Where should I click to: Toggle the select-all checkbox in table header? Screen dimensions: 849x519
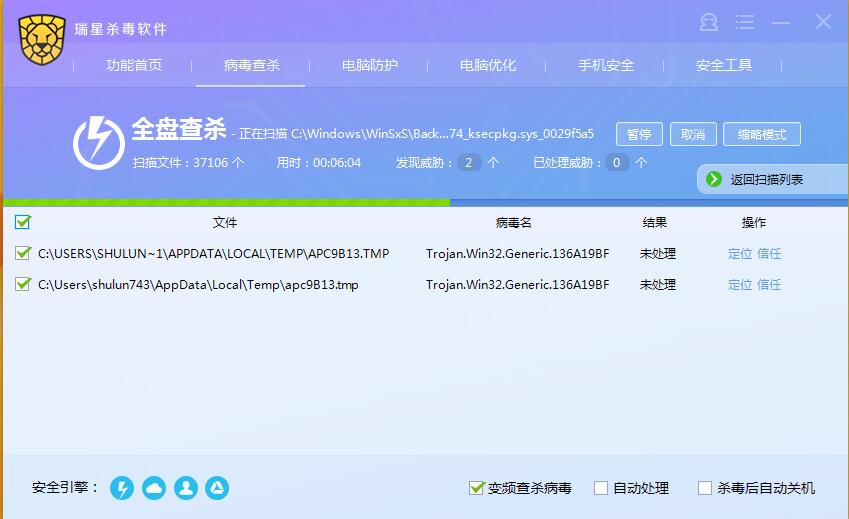click(23, 222)
